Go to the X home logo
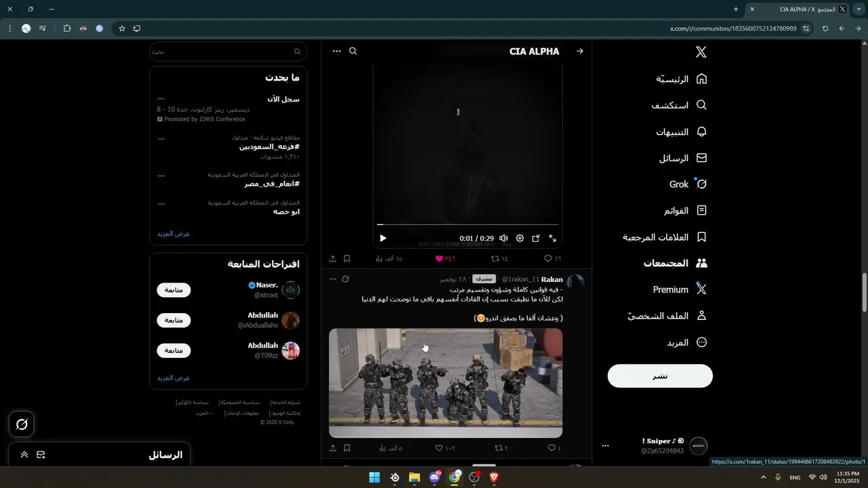 coord(701,52)
